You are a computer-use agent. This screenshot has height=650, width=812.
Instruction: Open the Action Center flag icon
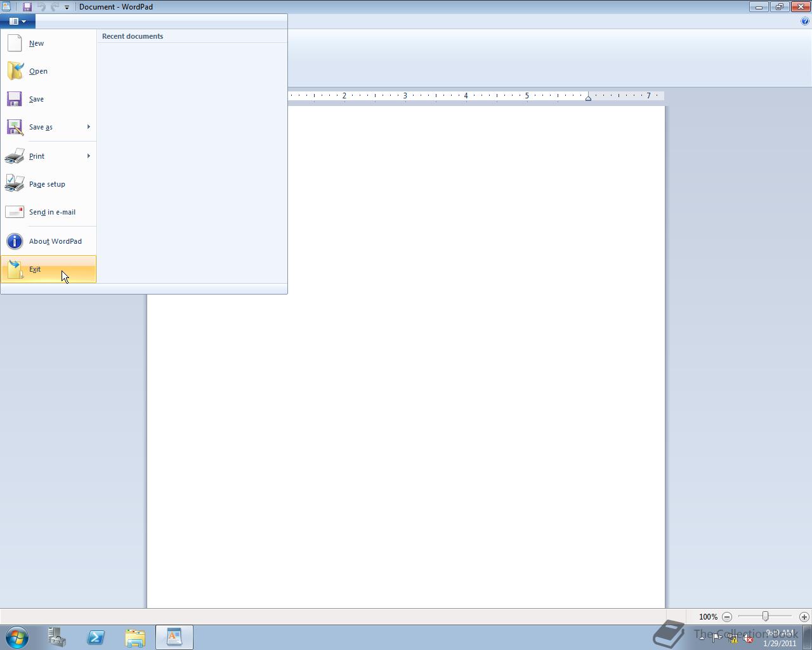click(x=717, y=639)
